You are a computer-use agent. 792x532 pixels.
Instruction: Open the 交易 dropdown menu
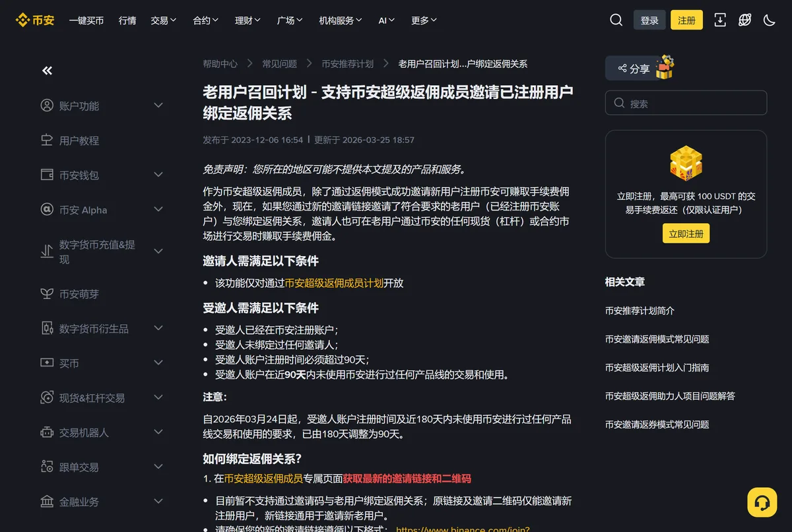tap(164, 20)
